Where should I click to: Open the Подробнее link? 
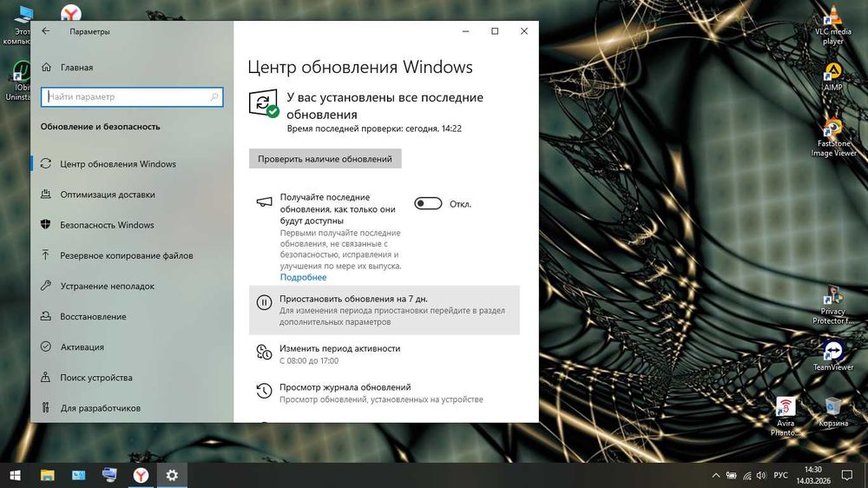pyautogui.click(x=303, y=277)
